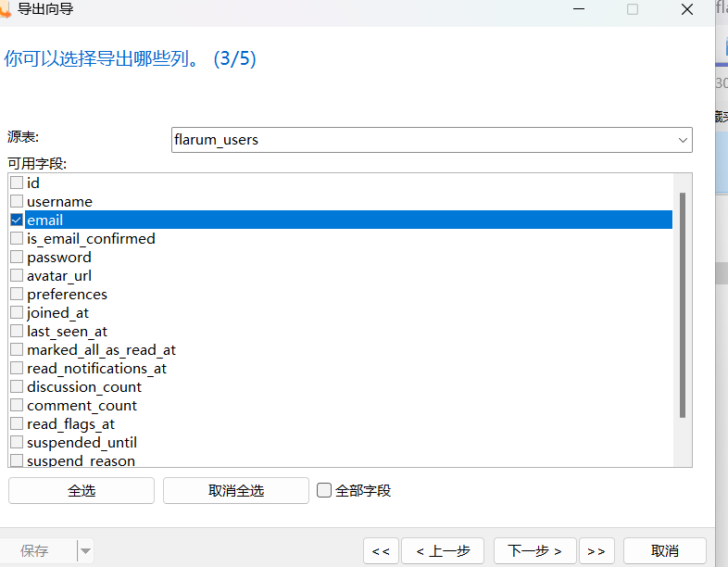Check the suspended_until checkbox
The height and width of the screenshot is (567, 728).
click(17, 442)
